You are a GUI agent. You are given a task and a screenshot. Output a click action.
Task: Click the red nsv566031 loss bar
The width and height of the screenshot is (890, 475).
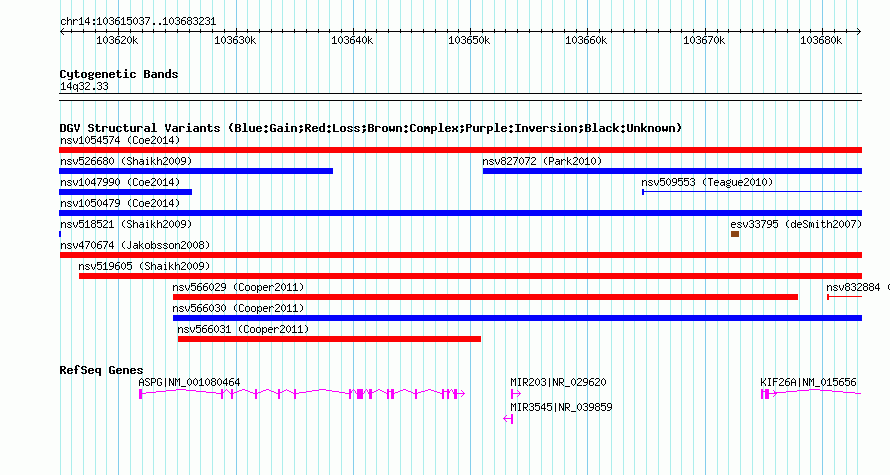(x=329, y=339)
